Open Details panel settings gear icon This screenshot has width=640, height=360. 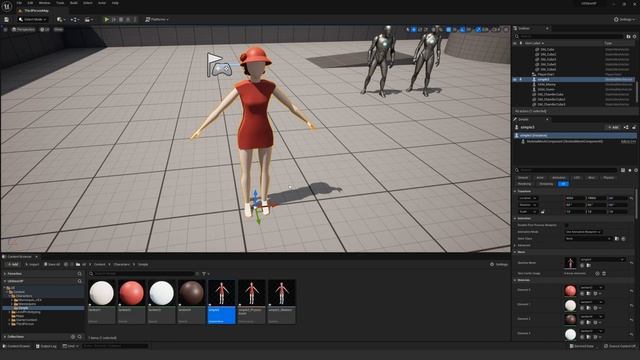(x=636, y=170)
